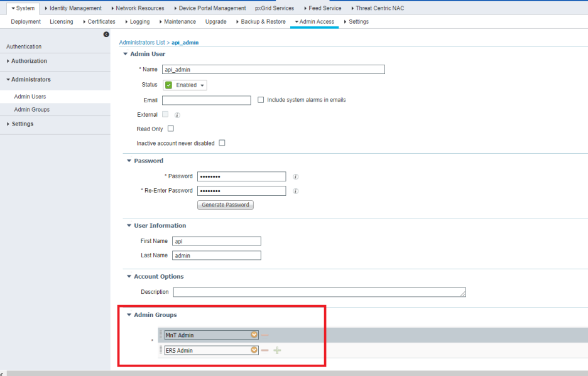Viewport: 588px width, 376px height.
Task: Click the minus icon beside ERS Admin
Action: coord(264,350)
